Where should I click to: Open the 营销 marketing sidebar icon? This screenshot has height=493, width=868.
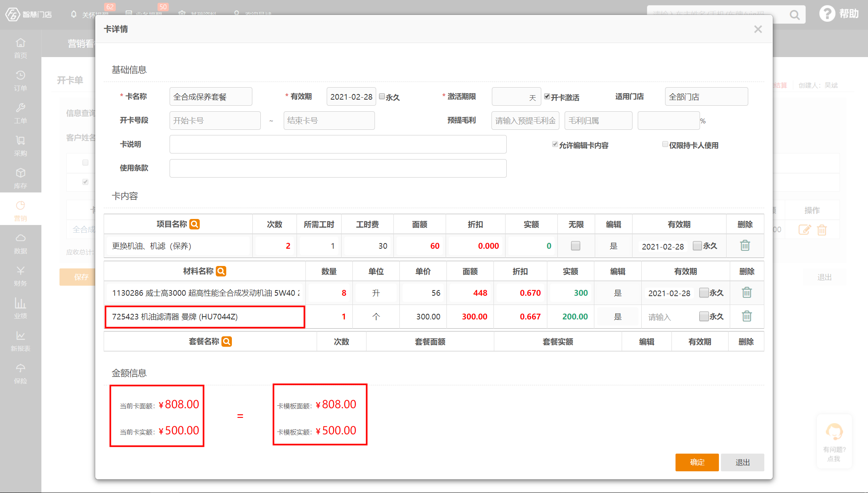coord(20,211)
